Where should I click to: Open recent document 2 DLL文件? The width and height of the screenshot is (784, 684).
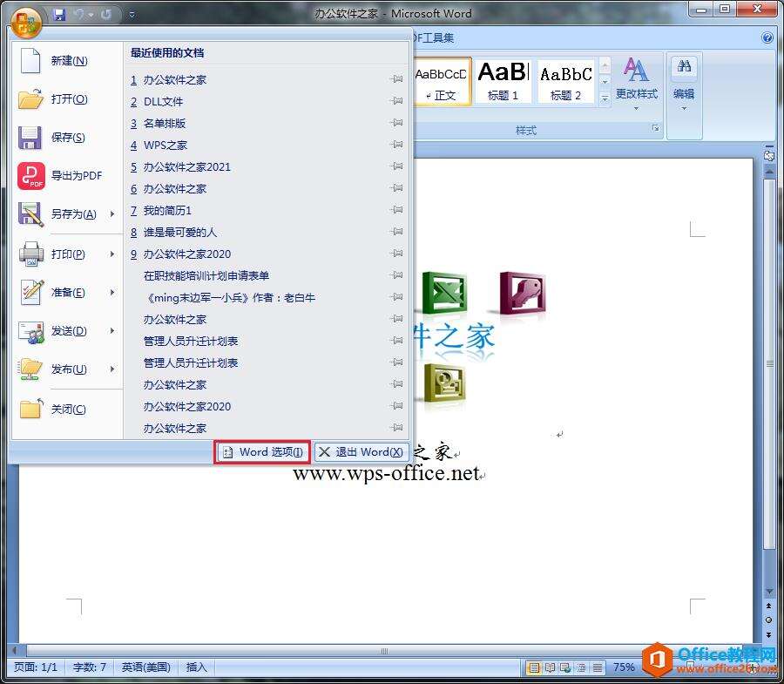click(267, 101)
